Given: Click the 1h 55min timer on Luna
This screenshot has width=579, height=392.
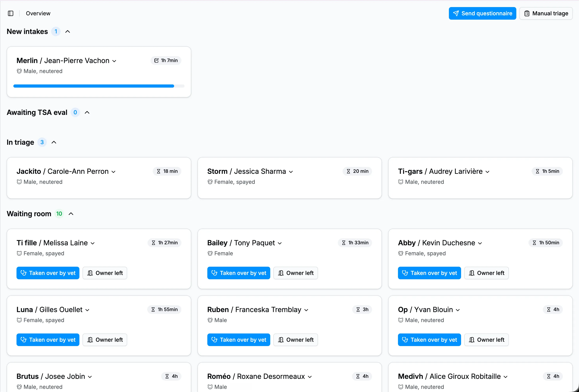Looking at the screenshot, I should (165, 309).
